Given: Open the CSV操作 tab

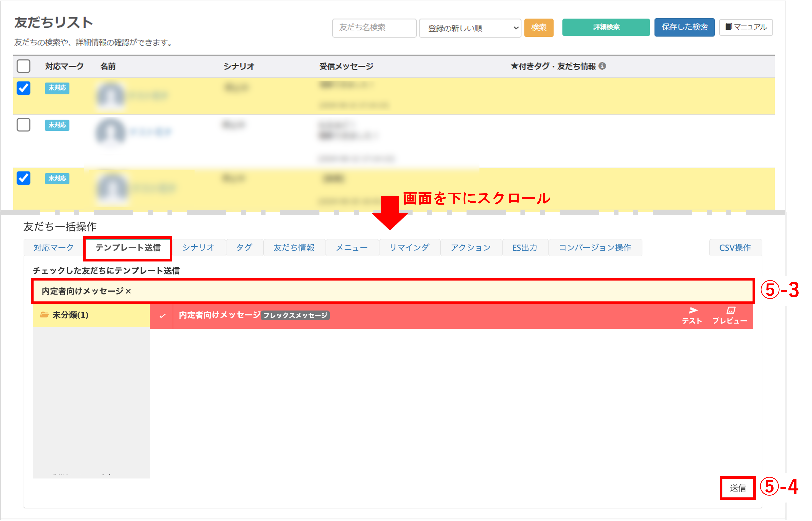Looking at the screenshot, I should point(735,248).
